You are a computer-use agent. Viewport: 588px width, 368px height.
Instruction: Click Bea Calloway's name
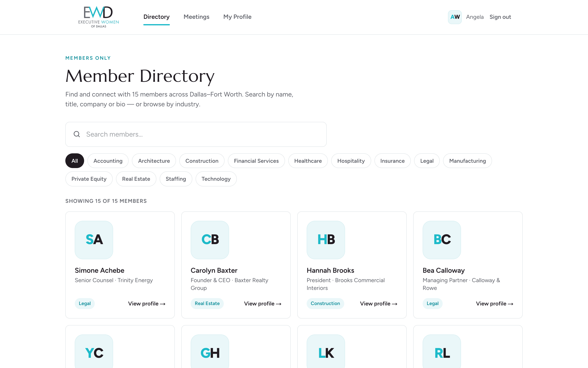point(443,270)
